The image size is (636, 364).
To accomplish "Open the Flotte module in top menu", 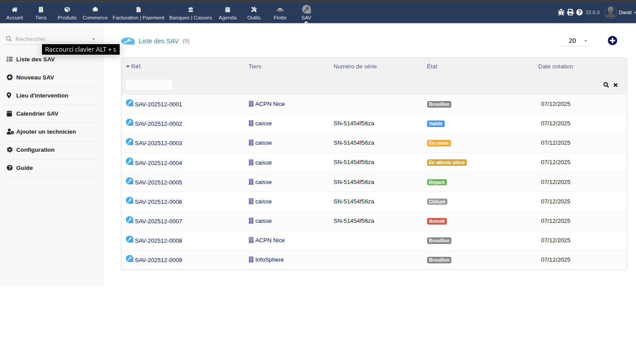I will (280, 13).
